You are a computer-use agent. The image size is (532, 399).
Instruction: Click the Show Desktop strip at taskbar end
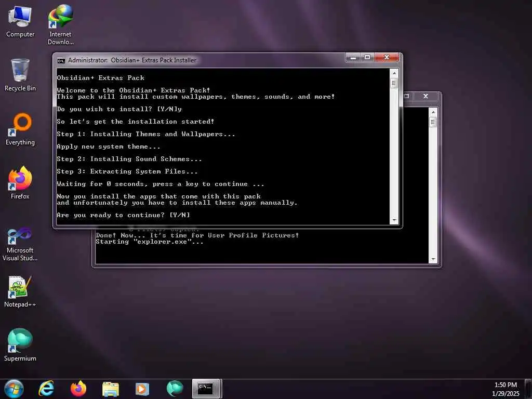[529, 389]
